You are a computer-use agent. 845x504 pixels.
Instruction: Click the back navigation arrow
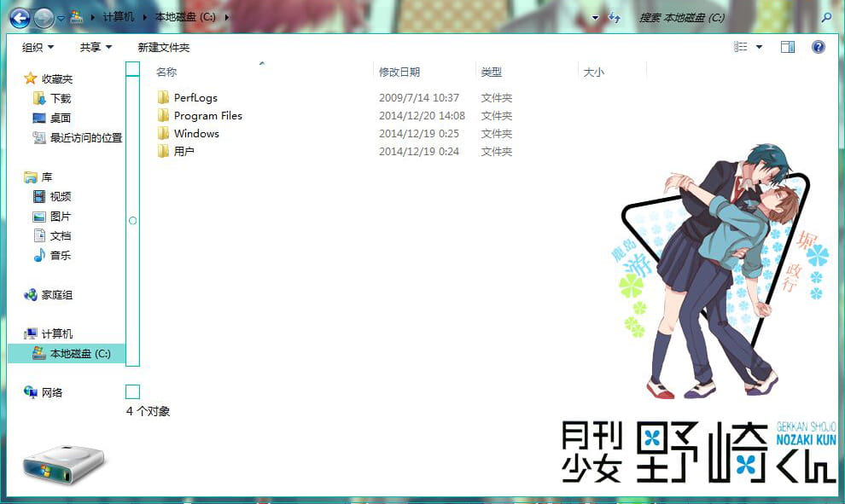point(19,16)
